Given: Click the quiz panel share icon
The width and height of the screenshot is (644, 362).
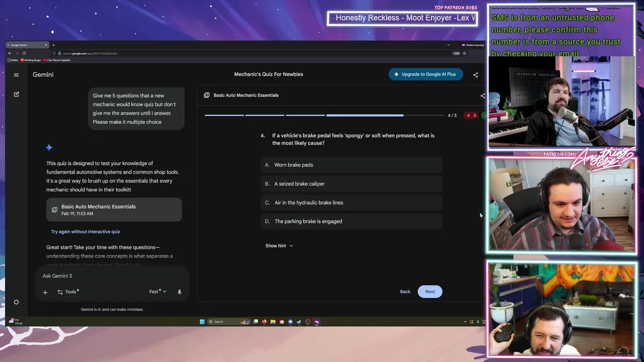Looking at the screenshot, I should tap(482, 96).
